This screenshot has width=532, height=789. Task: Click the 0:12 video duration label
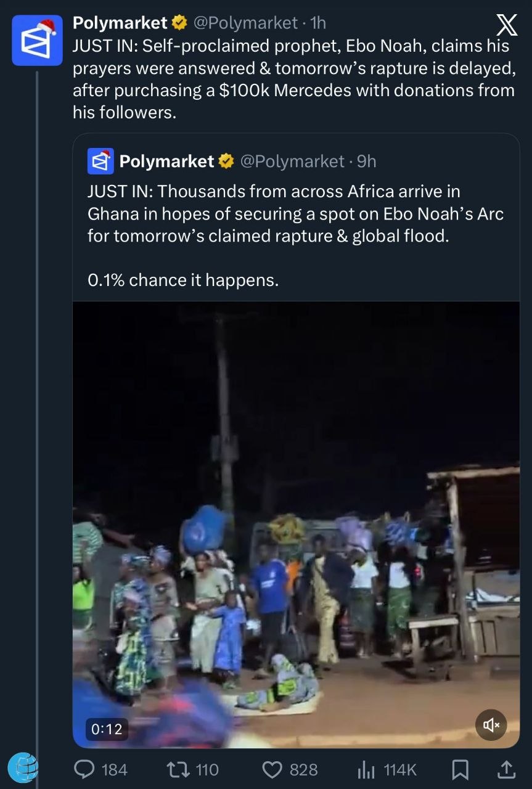[107, 729]
